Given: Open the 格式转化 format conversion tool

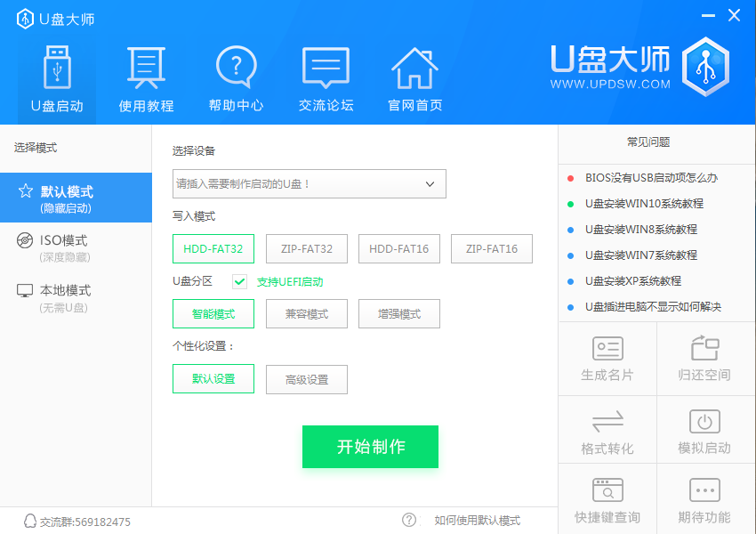Looking at the screenshot, I should tap(607, 429).
